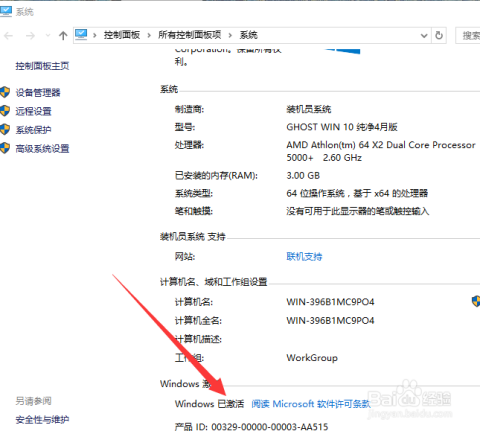Read the Microsoft 软件许可条款 link
The width and height of the screenshot is (480, 431).
(x=311, y=404)
